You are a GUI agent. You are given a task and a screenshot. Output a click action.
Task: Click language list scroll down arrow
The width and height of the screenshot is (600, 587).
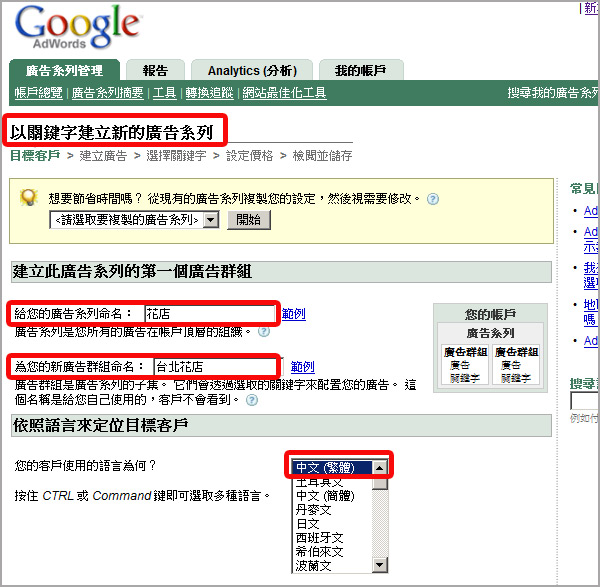point(380,564)
